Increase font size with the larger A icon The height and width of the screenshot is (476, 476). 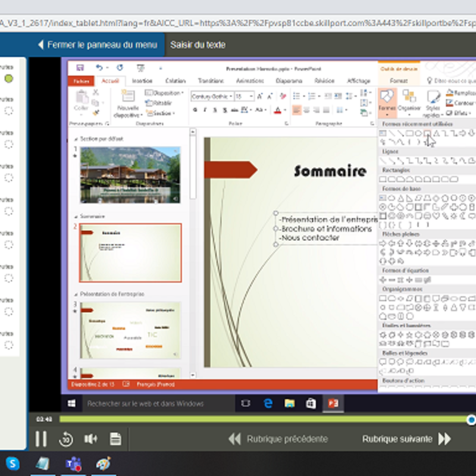click(x=260, y=96)
